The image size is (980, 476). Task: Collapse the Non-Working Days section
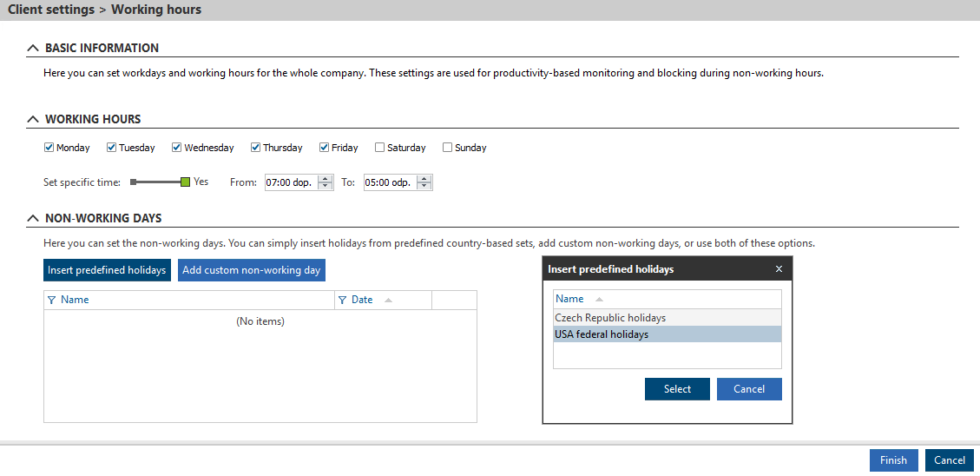[33, 219]
